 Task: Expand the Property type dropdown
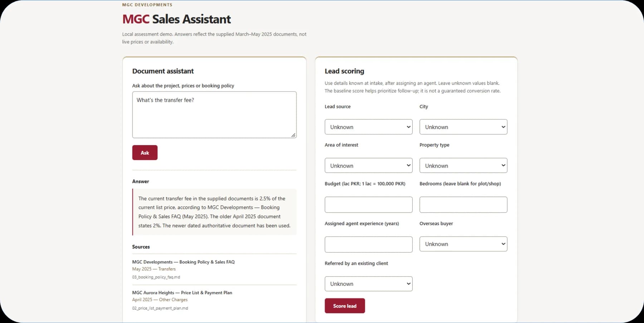(x=463, y=165)
